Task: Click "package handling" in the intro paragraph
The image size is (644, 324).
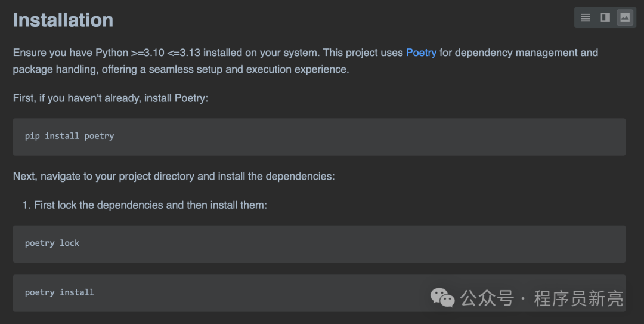Action: (x=54, y=69)
